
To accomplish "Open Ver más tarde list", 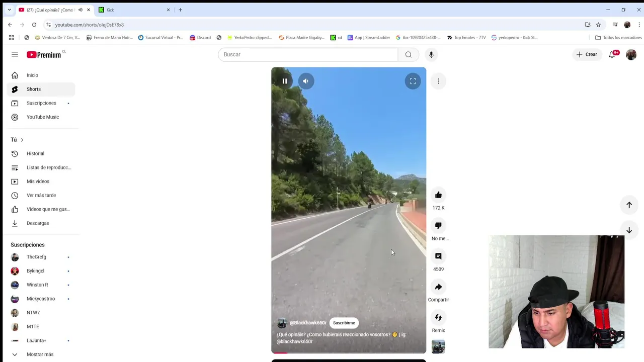I will (41, 195).
